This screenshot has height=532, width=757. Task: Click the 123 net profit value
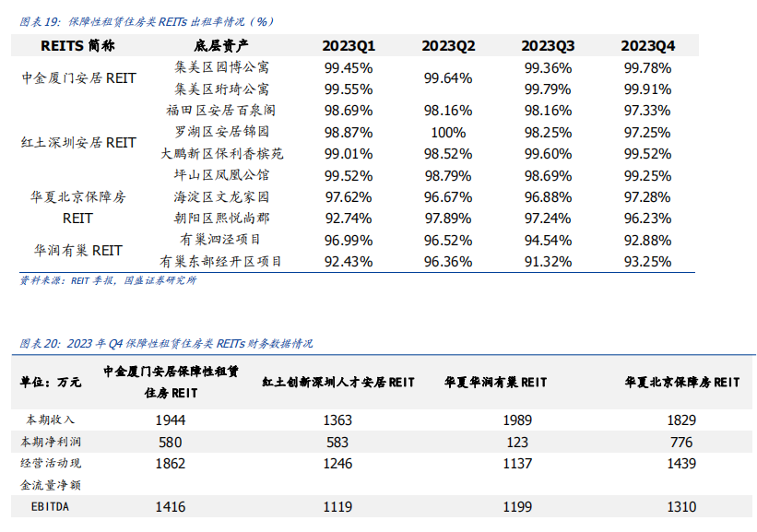517,443
